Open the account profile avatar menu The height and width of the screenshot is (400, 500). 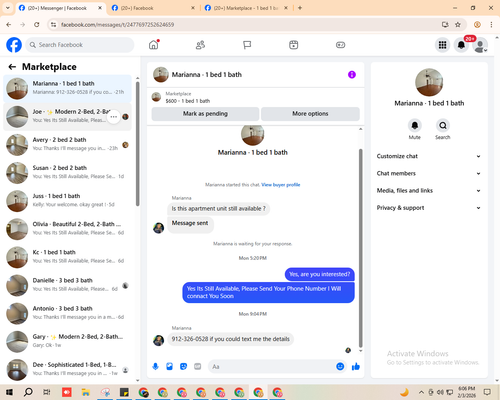480,45
